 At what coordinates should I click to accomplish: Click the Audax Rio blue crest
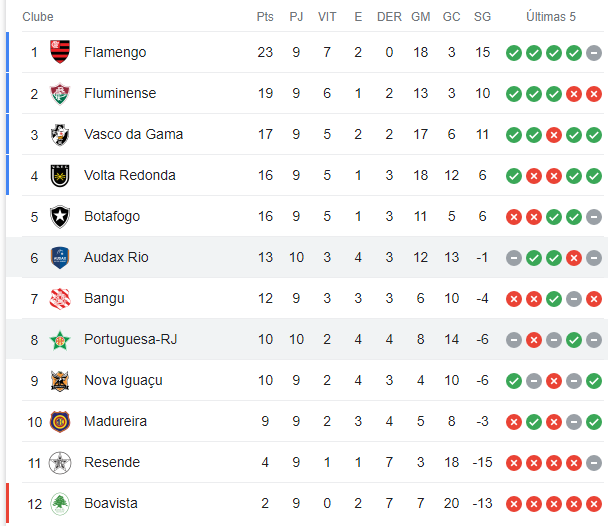coord(60,258)
